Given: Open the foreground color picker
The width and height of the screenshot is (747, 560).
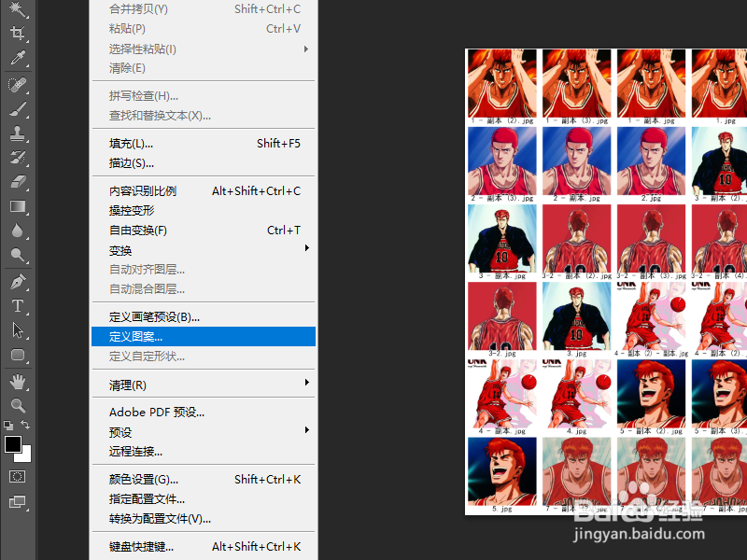Looking at the screenshot, I should (12, 444).
